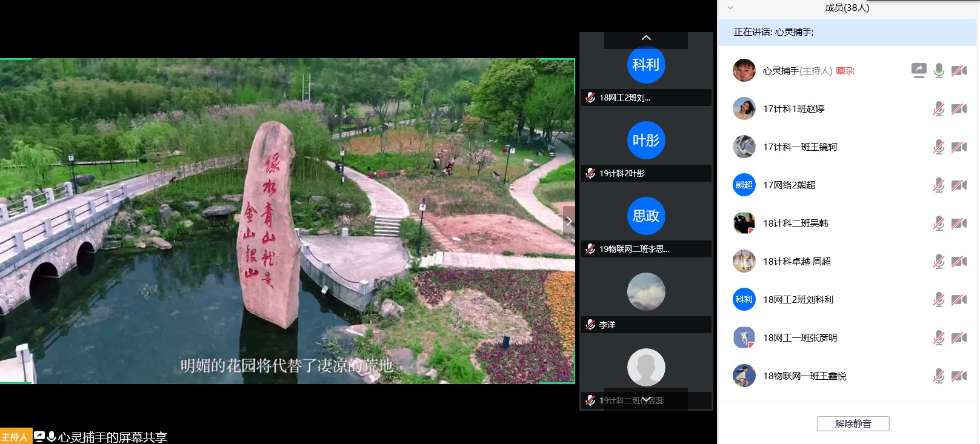Viewport: 980px width, 444px height.
Task: Mute the host 心灵捕手 microphone
Action: 939,71
